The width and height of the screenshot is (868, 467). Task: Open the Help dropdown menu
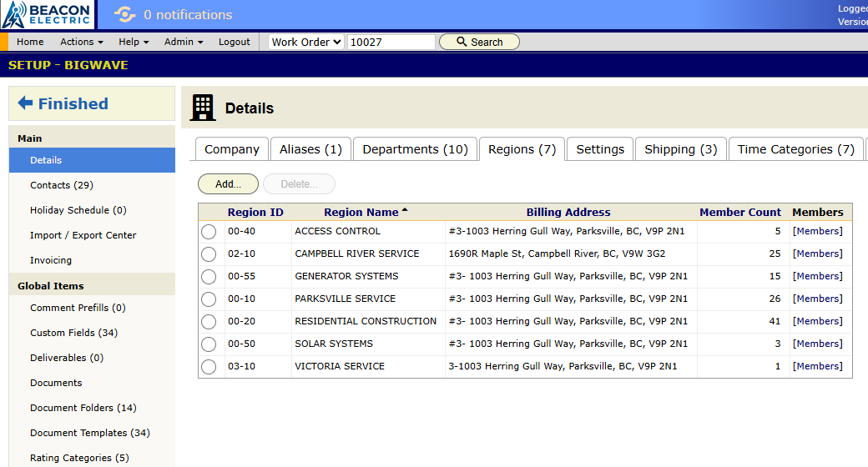pos(134,42)
